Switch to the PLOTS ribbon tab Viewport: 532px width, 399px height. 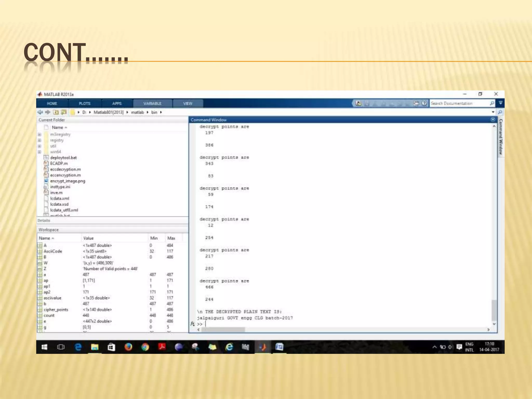(85, 103)
